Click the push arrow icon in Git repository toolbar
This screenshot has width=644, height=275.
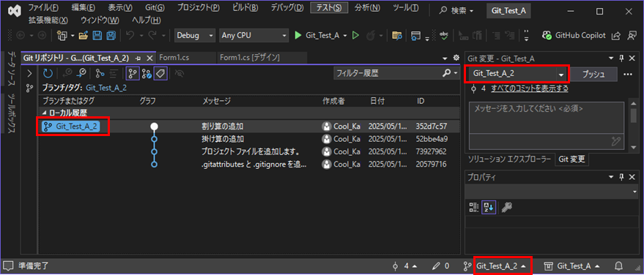[81, 73]
